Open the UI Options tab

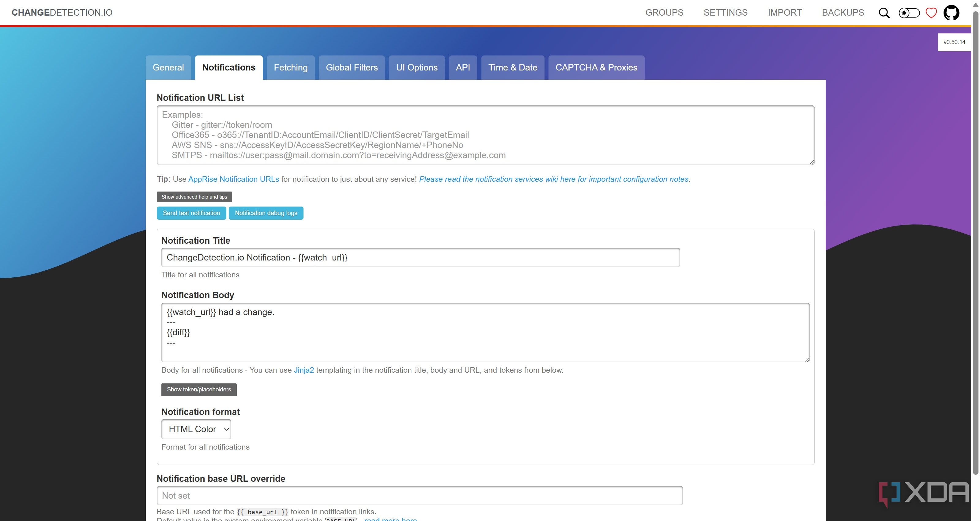pos(417,67)
